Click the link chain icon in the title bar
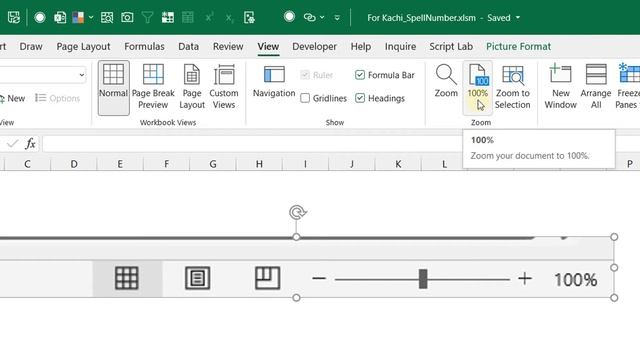Viewport: 640px width, 360px height. tap(309, 18)
